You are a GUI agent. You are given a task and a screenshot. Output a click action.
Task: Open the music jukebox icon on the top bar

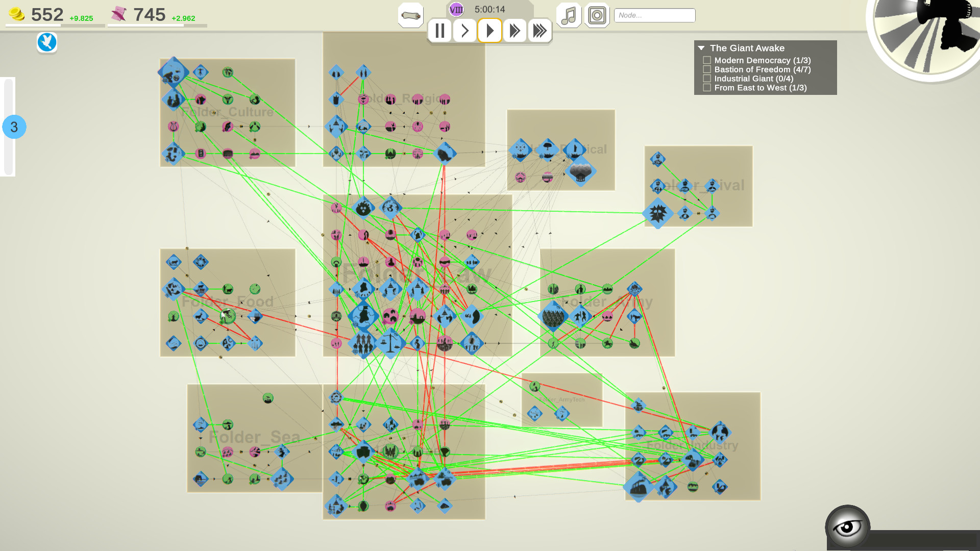click(x=568, y=15)
